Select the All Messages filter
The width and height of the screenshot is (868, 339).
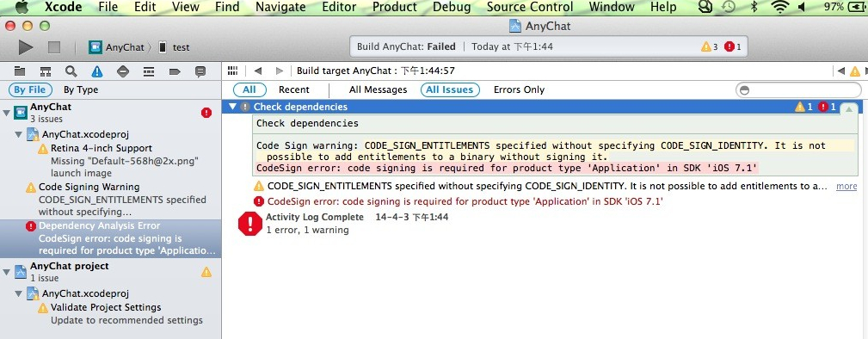coord(379,89)
